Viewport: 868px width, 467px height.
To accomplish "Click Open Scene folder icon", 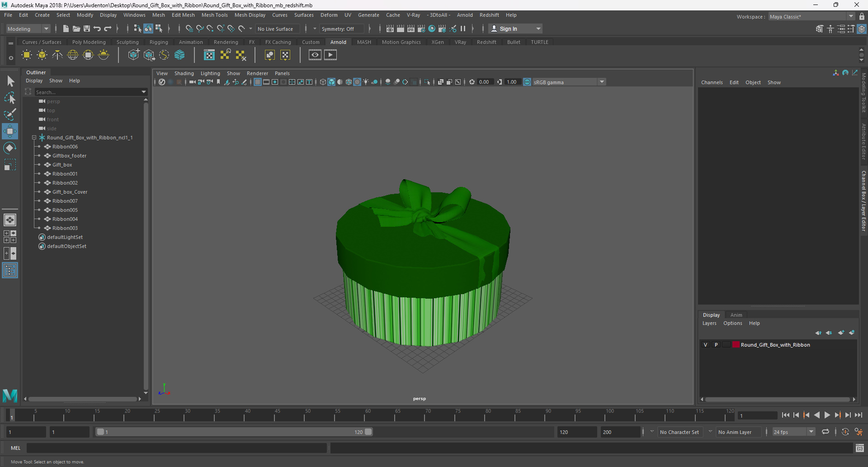I will tap(76, 29).
